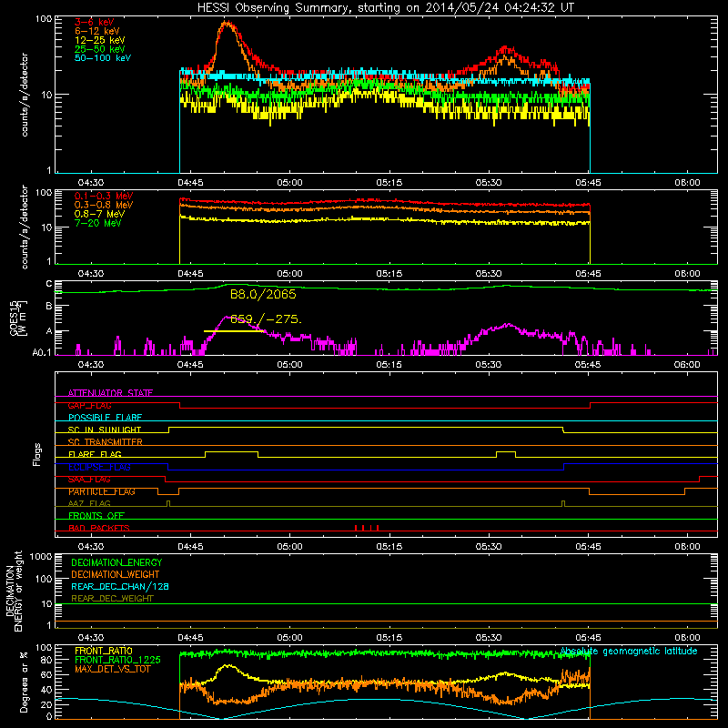Click counts/s/detector axis label of top panel
Image resolution: width=728 pixels, height=728 pixels.
click(x=25, y=95)
